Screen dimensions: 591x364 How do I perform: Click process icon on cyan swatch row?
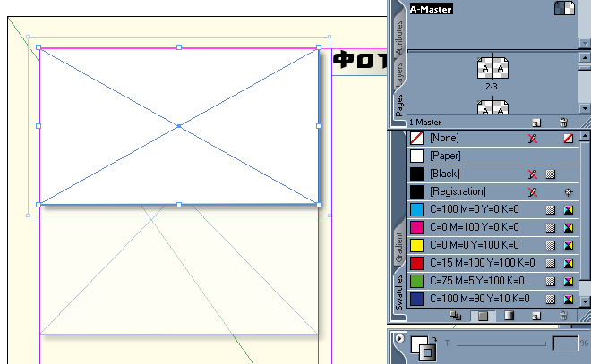point(551,209)
